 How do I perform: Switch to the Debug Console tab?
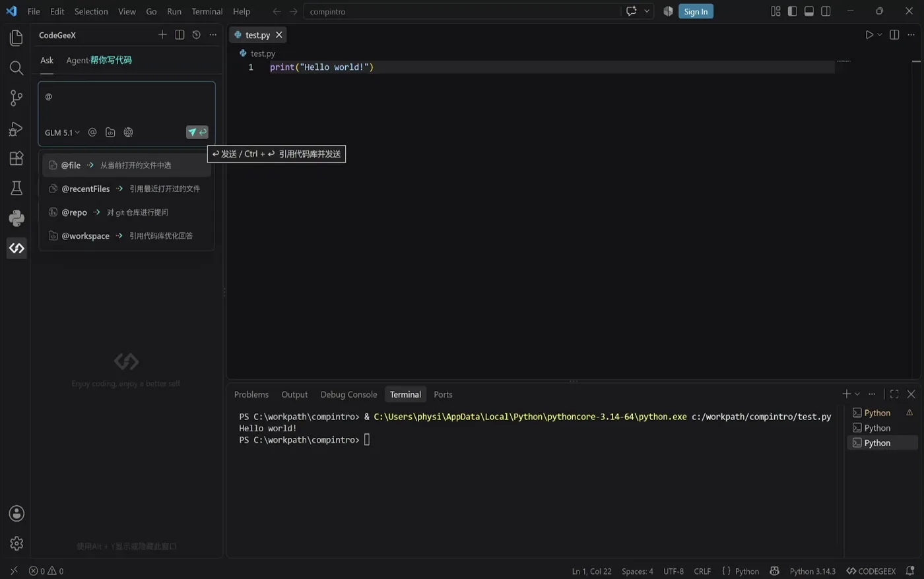(x=348, y=394)
